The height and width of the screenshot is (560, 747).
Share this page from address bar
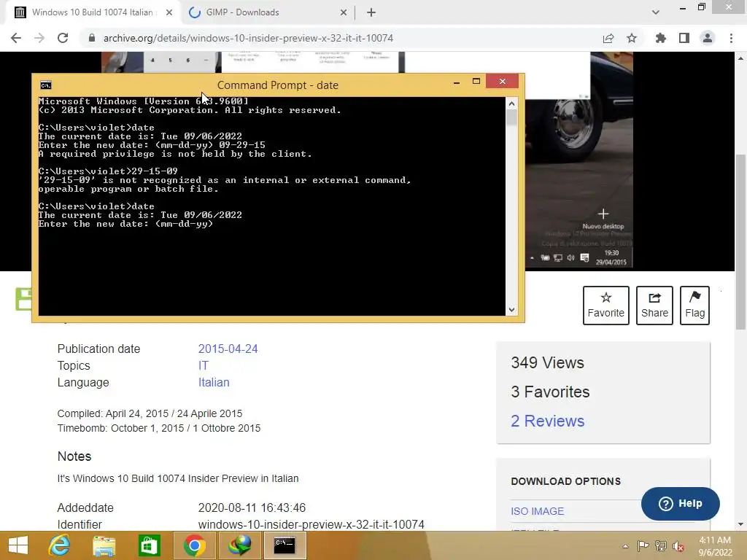tap(608, 38)
